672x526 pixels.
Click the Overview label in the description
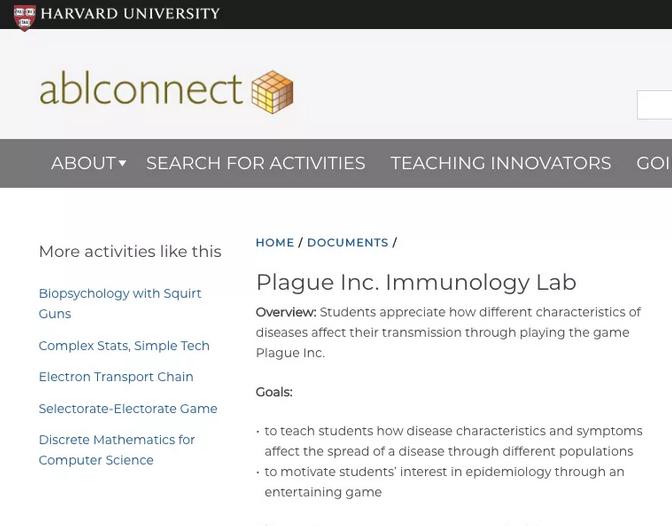click(x=286, y=312)
